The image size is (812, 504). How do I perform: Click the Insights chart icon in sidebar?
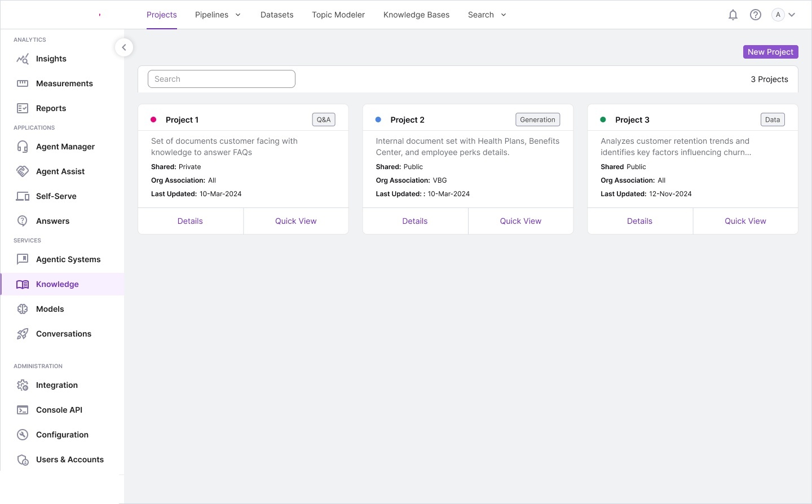[x=23, y=59]
